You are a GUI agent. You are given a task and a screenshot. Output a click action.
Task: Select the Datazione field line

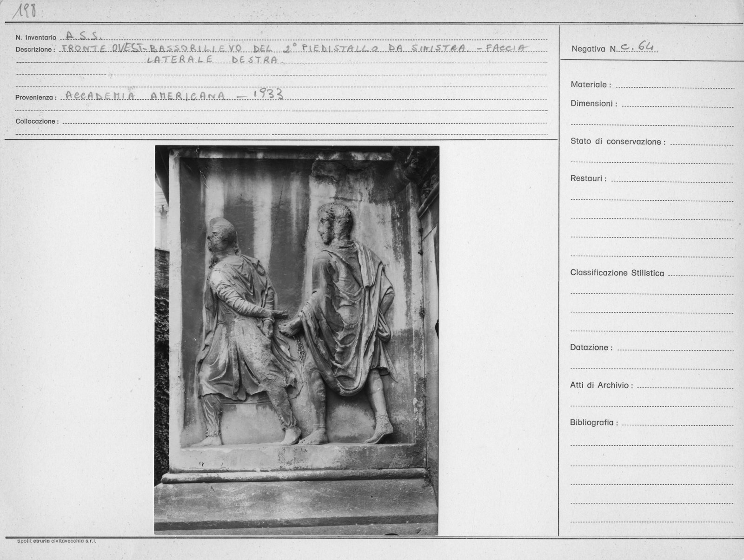click(x=675, y=348)
